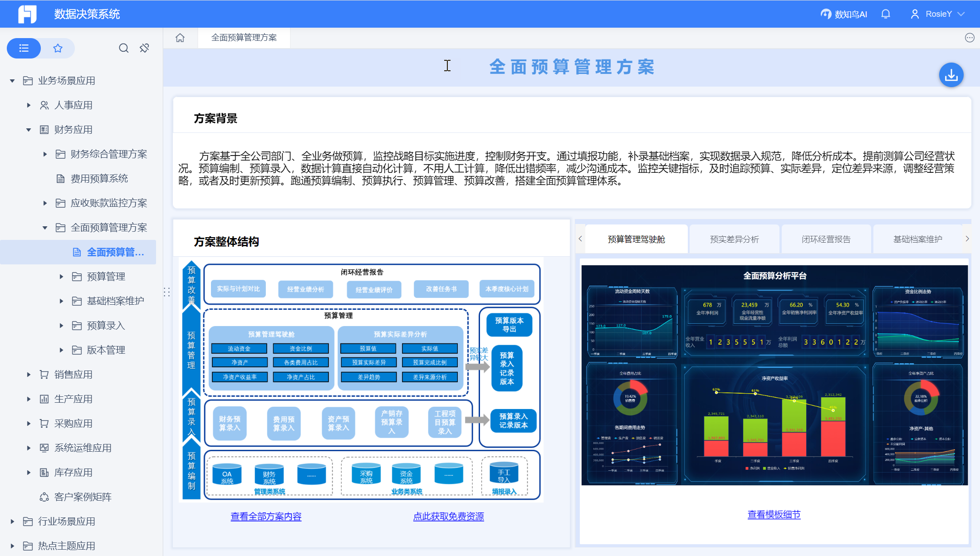
Task: Open 数知鸟AI assistant
Action: click(844, 14)
